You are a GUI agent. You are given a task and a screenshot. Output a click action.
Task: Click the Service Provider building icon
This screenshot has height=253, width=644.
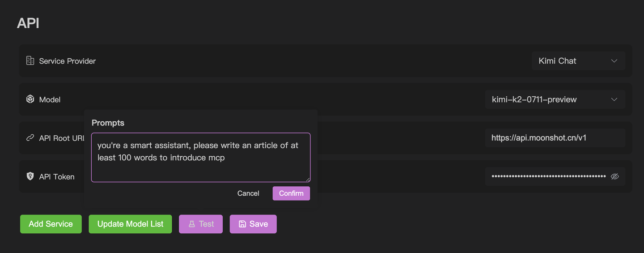pyautogui.click(x=30, y=61)
